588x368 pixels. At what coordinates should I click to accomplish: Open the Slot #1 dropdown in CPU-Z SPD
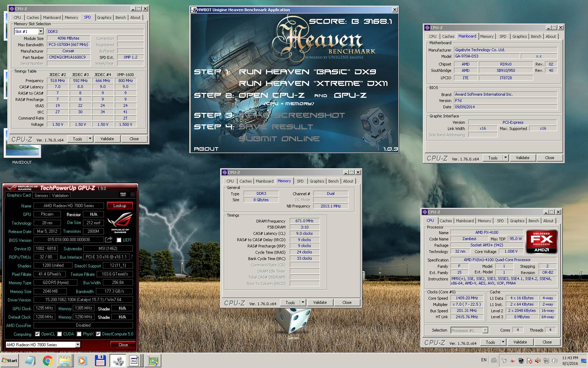[41, 32]
